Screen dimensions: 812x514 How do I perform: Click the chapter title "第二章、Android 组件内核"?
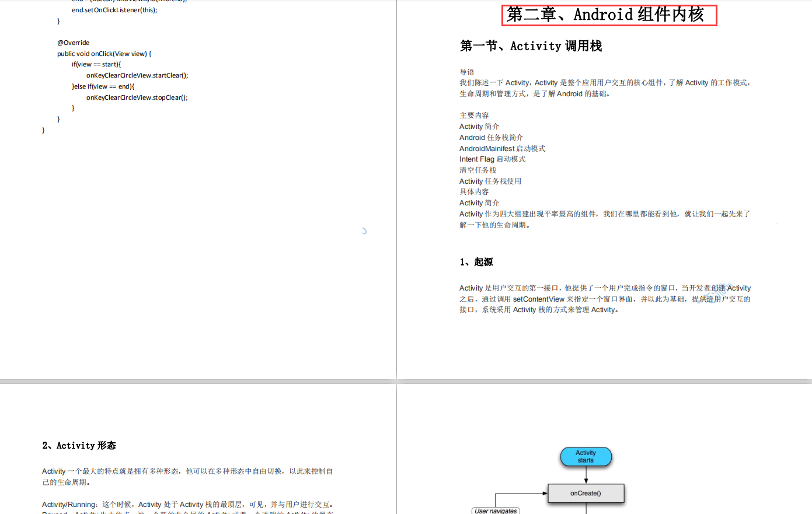[605, 15]
